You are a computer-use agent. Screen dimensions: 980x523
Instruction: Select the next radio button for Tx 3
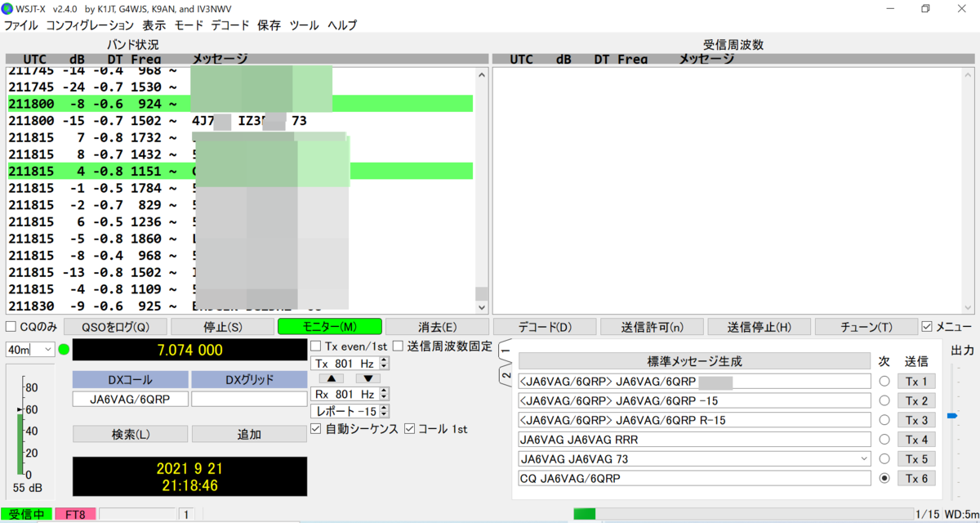[884, 420]
